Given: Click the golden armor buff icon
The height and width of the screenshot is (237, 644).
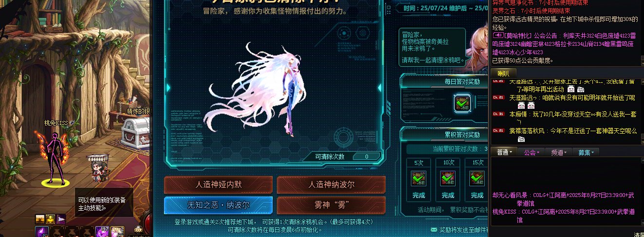Looking at the screenshot, I should point(51,218).
